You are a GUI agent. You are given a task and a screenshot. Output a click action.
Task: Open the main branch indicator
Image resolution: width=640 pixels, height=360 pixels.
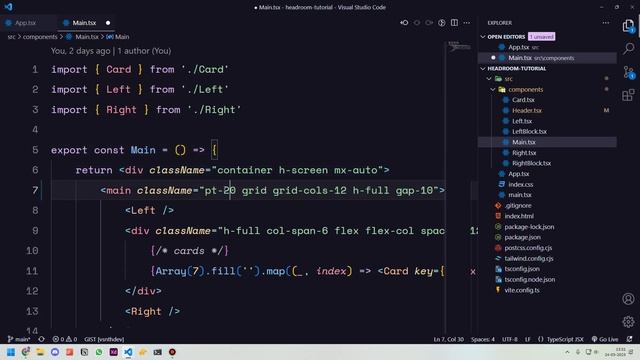(19, 339)
